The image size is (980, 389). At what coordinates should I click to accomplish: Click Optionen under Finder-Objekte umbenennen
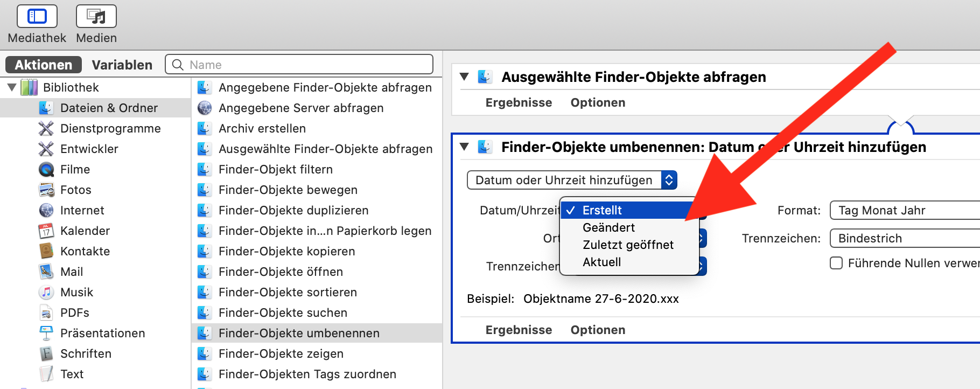(x=598, y=330)
